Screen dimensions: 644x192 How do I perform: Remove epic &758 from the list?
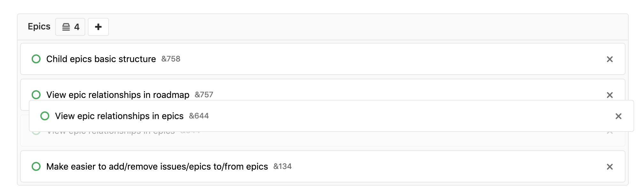(x=610, y=59)
